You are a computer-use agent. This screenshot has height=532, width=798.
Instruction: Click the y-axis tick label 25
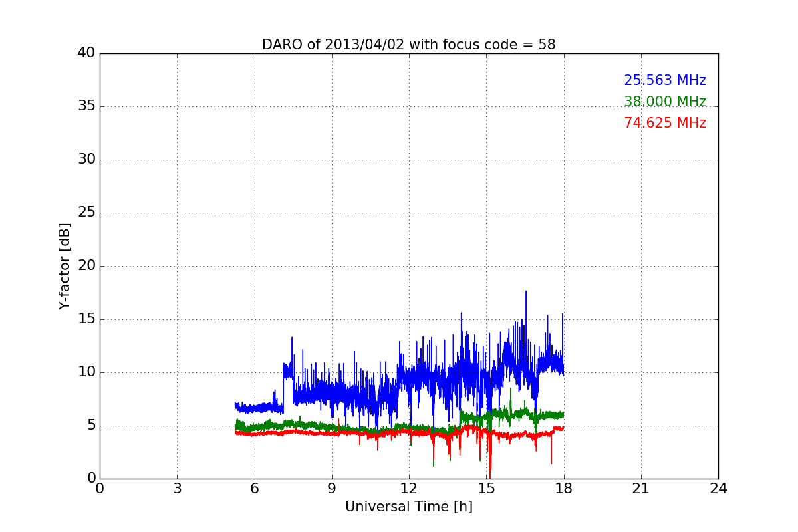pos(86,213)
